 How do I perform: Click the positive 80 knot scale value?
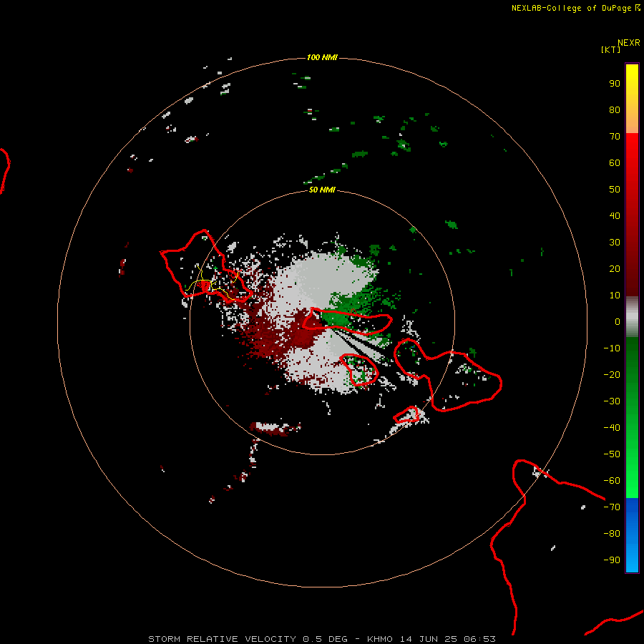(615, 109)
